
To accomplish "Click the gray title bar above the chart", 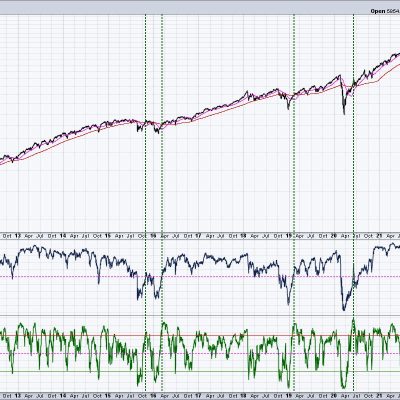I will coord(200,7).
